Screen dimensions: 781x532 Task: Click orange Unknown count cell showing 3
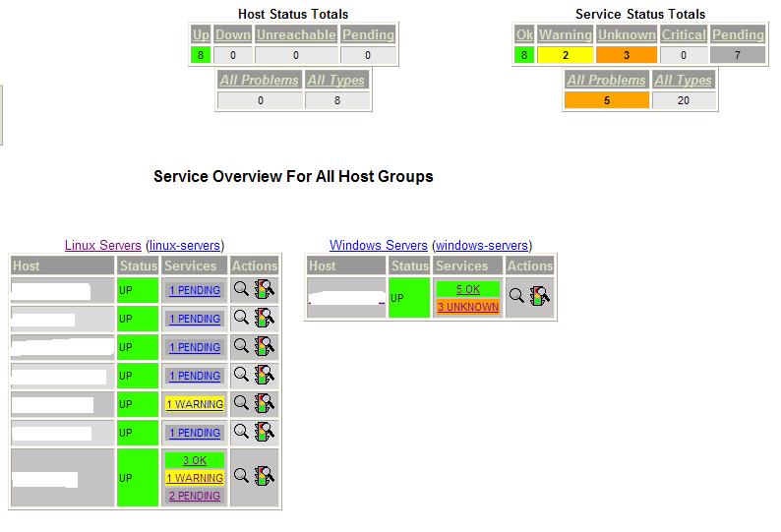click(626, 55)
